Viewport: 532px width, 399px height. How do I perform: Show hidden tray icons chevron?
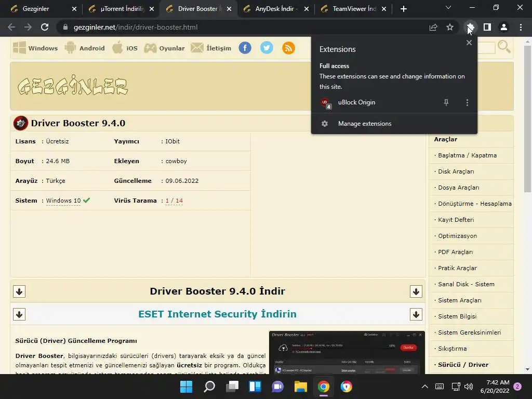click(x=425, y=387)
